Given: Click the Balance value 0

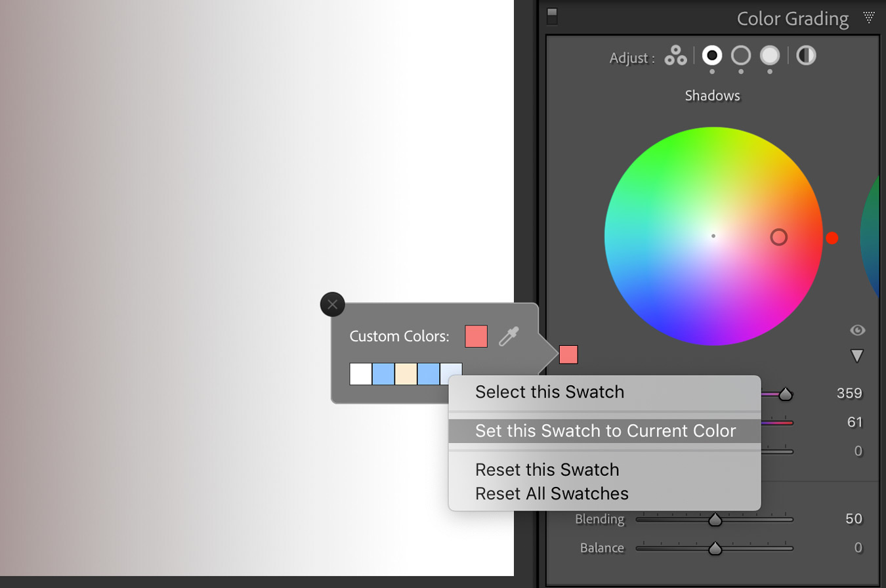Looking at the screenshot, I should [x=858, y=547].
